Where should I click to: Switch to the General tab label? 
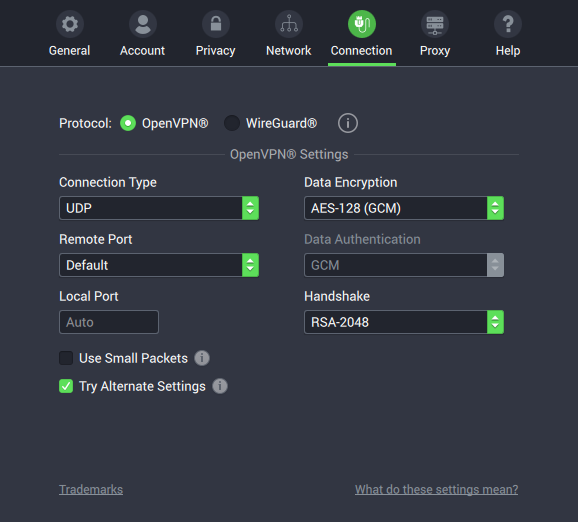click(x=69, y=51)
